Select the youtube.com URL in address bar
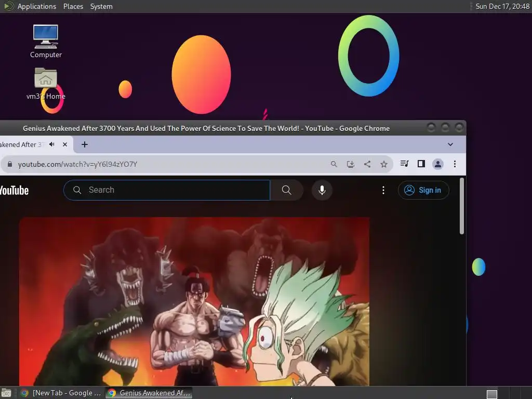Screen dimensions: 532x399 coord(78,164)
